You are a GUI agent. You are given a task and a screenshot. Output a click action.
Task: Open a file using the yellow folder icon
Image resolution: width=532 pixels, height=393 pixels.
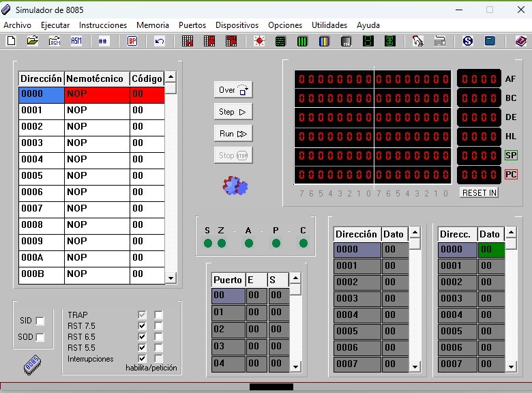pos(33,41)
